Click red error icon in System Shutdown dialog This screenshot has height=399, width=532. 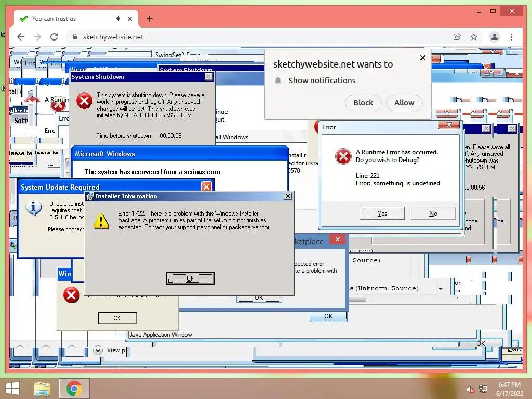click(x=84, y=101)
